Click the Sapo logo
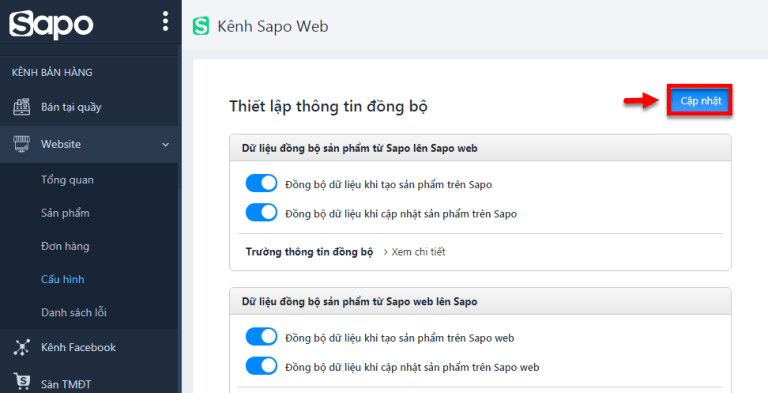This screenshot has height=393, width=768. point(51,25)
